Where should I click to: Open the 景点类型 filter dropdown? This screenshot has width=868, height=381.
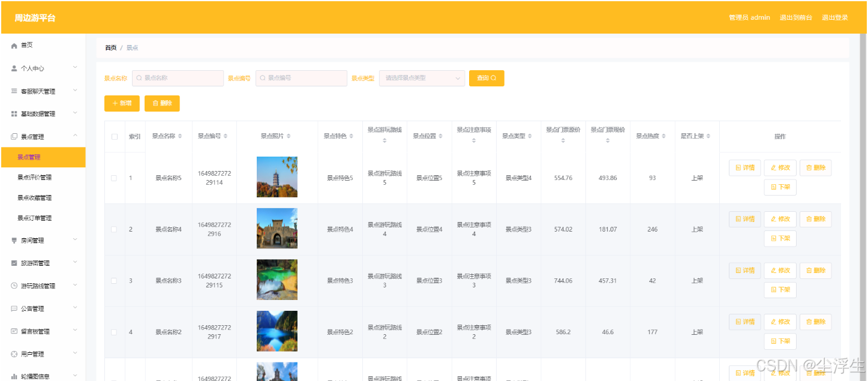[422, 78]
